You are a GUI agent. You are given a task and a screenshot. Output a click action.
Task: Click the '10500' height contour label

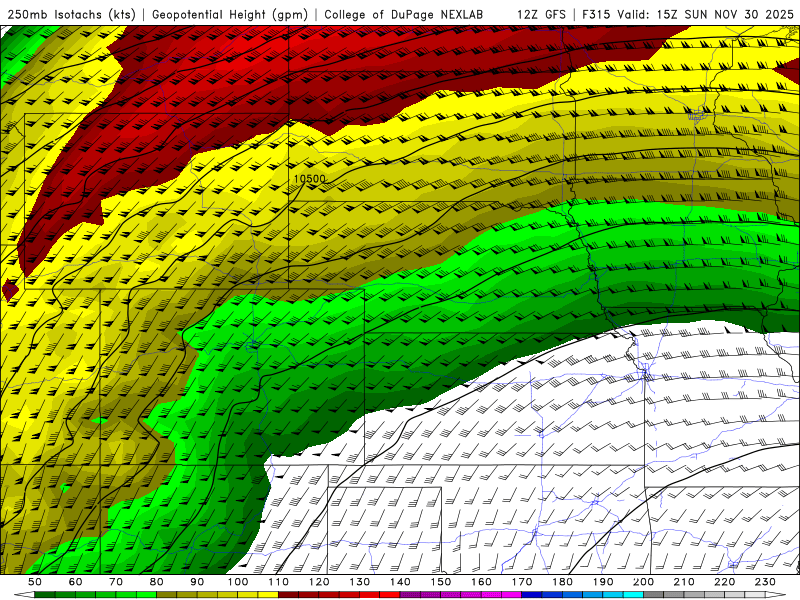[310, 179]
